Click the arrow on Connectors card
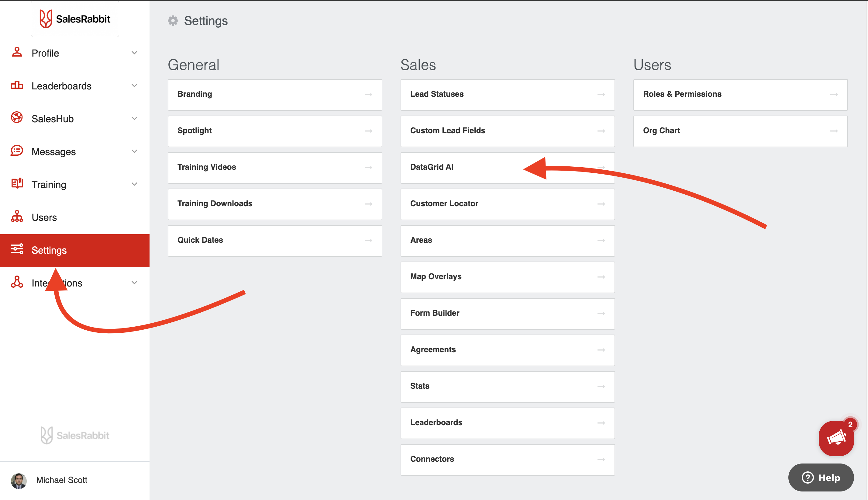The height and width of the screenshot is (500, 868). point(601,460)
